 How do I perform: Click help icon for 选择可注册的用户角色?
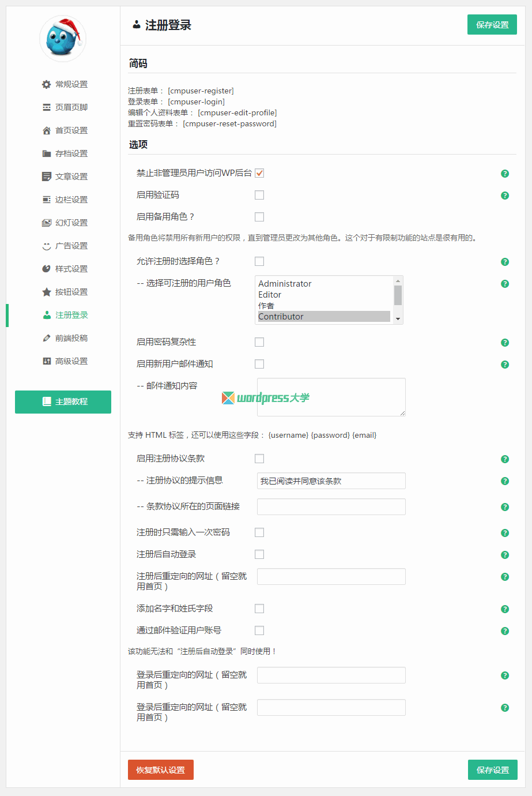[x=505, y=284]
